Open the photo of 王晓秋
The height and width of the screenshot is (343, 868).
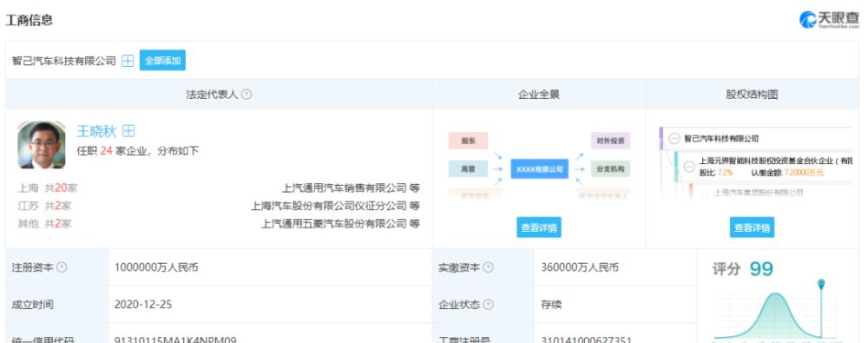coord(42,145)
